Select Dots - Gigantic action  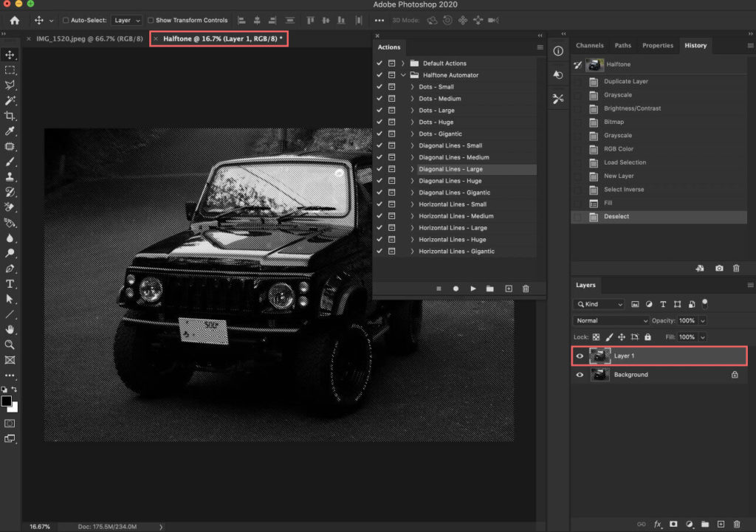coord(440,134)
